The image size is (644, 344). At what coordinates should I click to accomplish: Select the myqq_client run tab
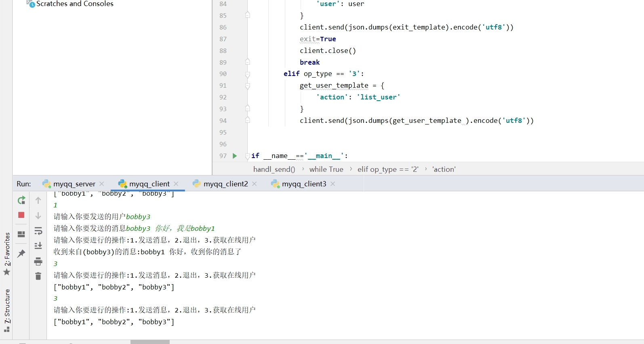pos(149,184)
